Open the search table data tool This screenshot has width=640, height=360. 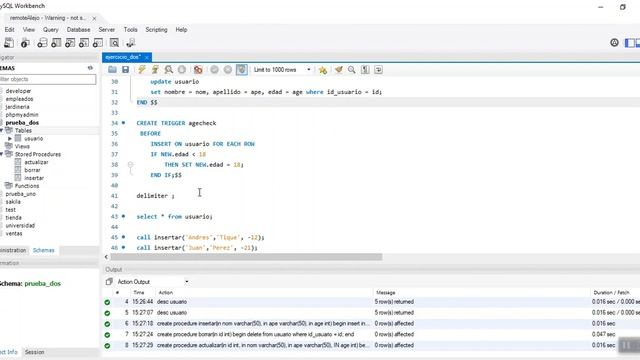coord(114,43)
